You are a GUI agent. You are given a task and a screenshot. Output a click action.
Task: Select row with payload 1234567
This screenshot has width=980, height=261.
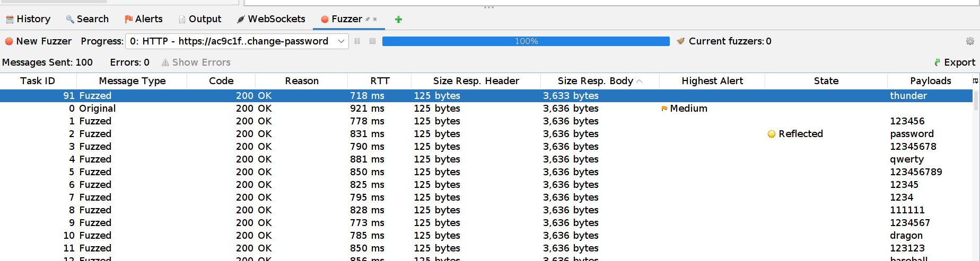point(486,223)
